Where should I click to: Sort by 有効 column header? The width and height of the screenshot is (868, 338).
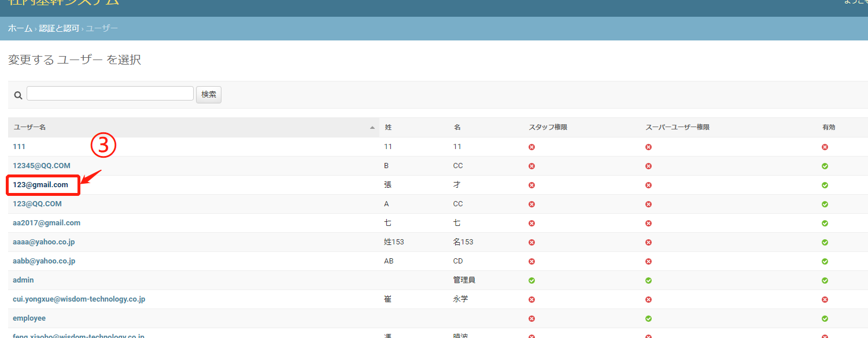[x=829, y=127]
